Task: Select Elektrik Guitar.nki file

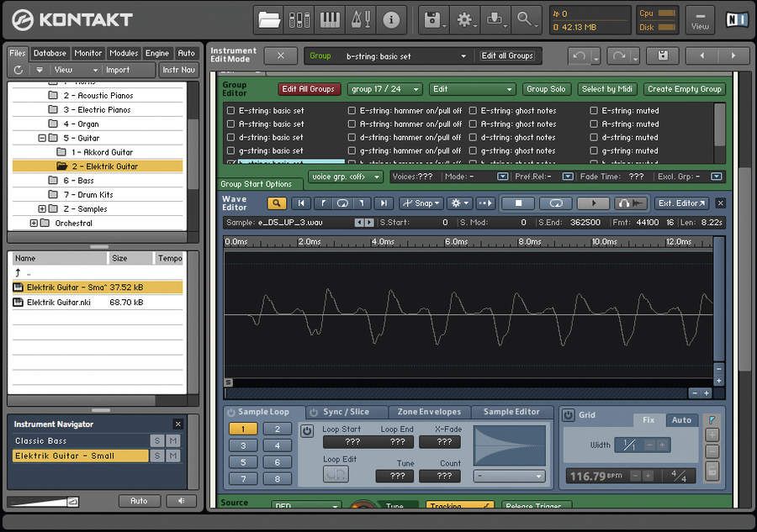Action: point(97,303)
